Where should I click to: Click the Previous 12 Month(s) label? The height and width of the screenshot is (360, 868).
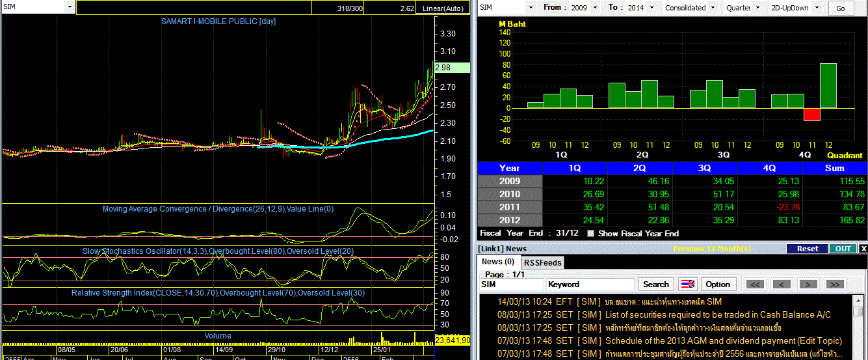click(713, 249)
